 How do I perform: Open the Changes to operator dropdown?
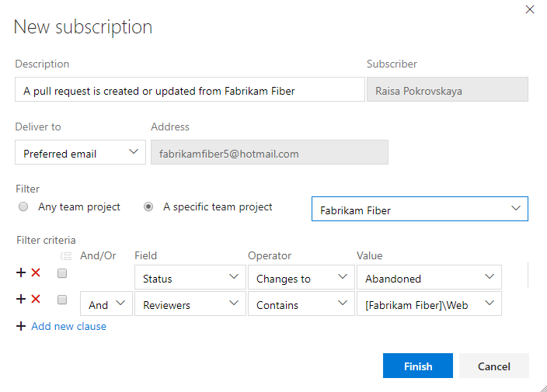pos(301,277)
